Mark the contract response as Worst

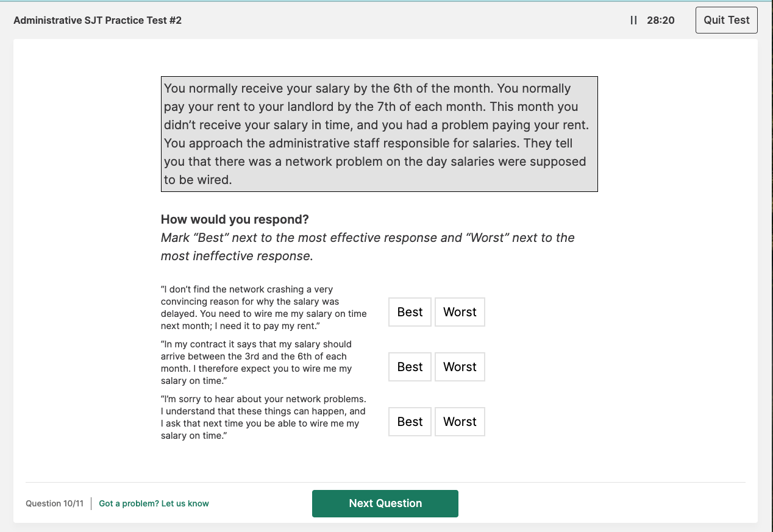point(460,367)
